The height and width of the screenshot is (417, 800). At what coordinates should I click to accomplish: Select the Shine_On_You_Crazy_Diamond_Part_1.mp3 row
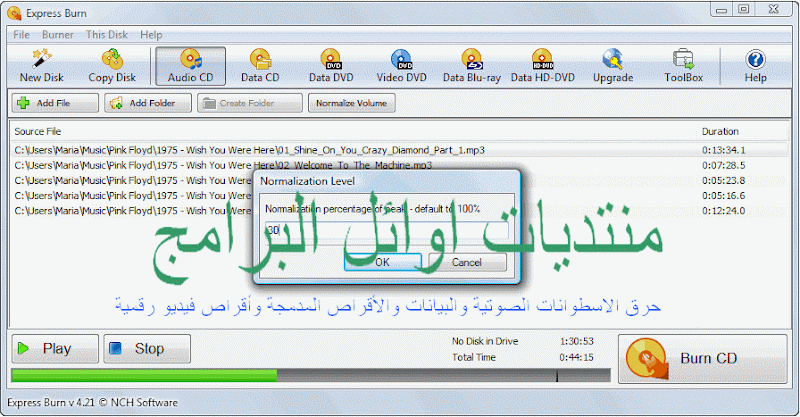point(400,150)
